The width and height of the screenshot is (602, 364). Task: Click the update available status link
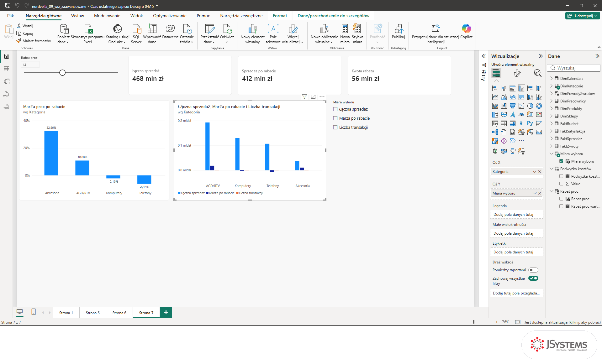[x=562, y=322]
